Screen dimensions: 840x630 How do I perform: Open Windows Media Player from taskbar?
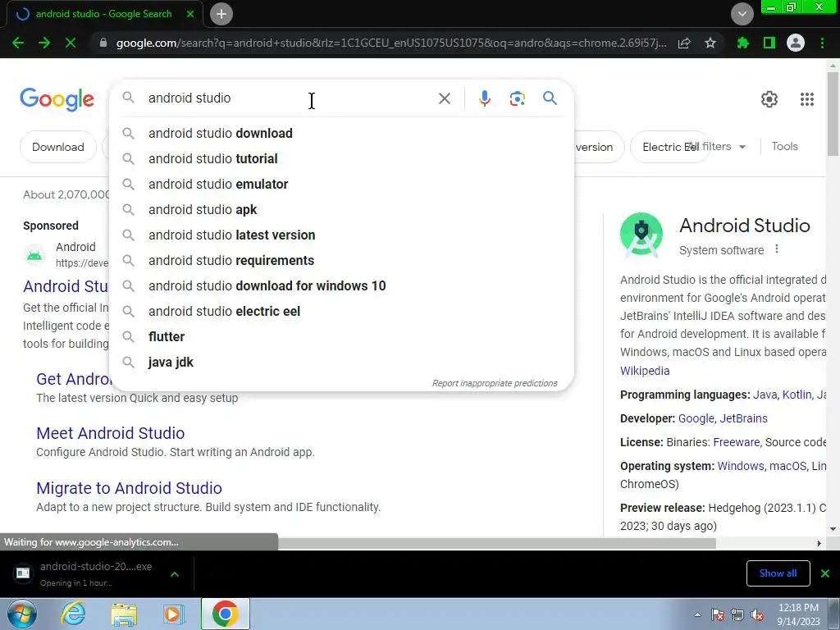coord(174,614)
